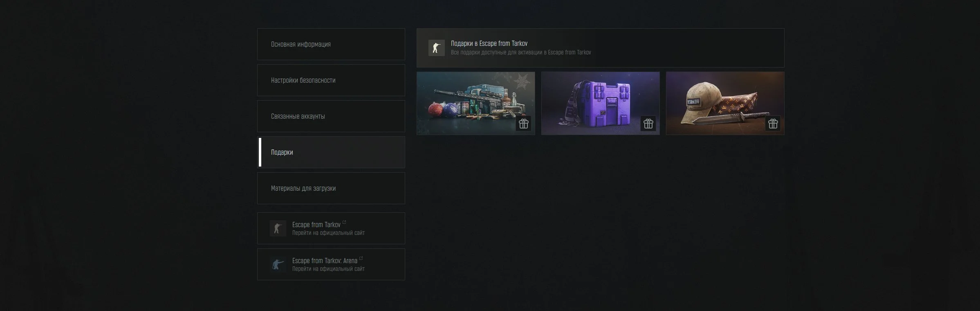Open the cap and knife gift thumbnail
Viewport: 980px width, 311px height.
[725, 103]
